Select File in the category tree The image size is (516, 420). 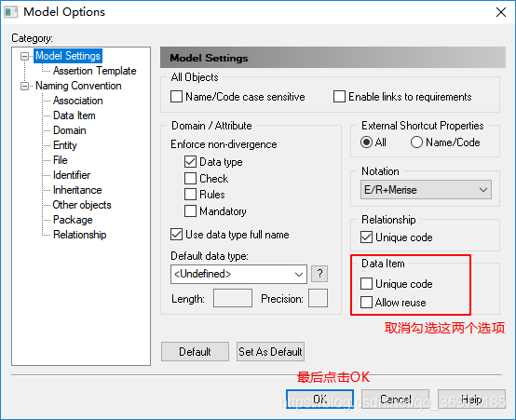coord(61,160)
